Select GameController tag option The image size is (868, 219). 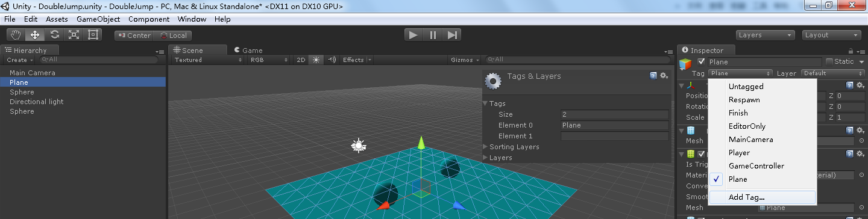tap(762, 166)
